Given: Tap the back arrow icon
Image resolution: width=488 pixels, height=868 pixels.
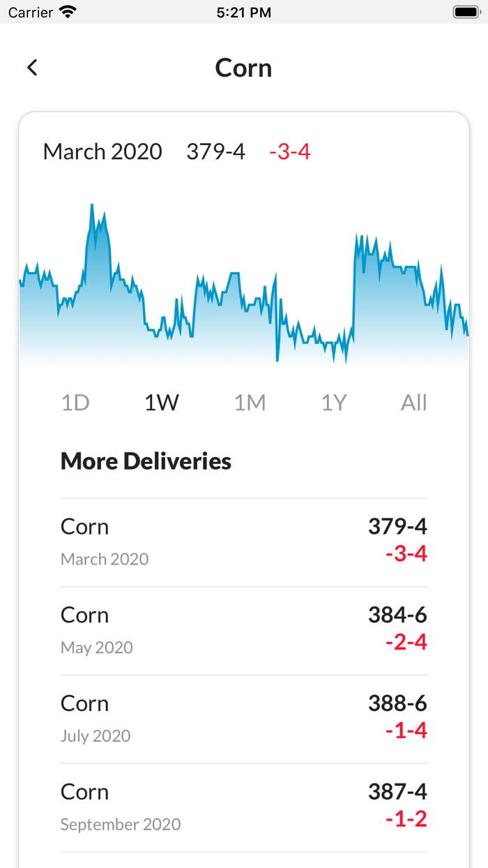Looking at the screenshot, I should tap(32, 68).
